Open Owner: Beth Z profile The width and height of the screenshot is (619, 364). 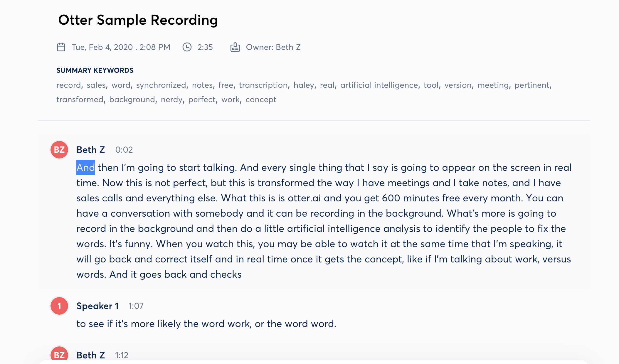[x=273, y=47]
